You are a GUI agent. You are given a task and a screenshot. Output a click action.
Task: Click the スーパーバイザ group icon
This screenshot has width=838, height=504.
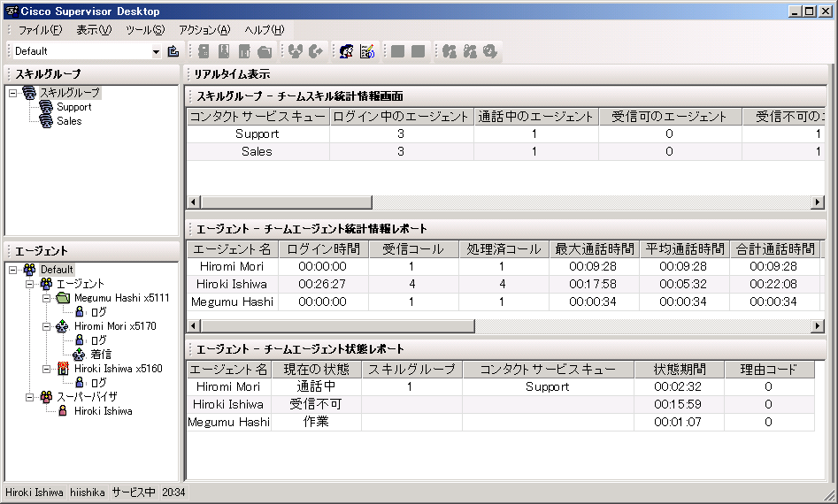click(47, 397)
